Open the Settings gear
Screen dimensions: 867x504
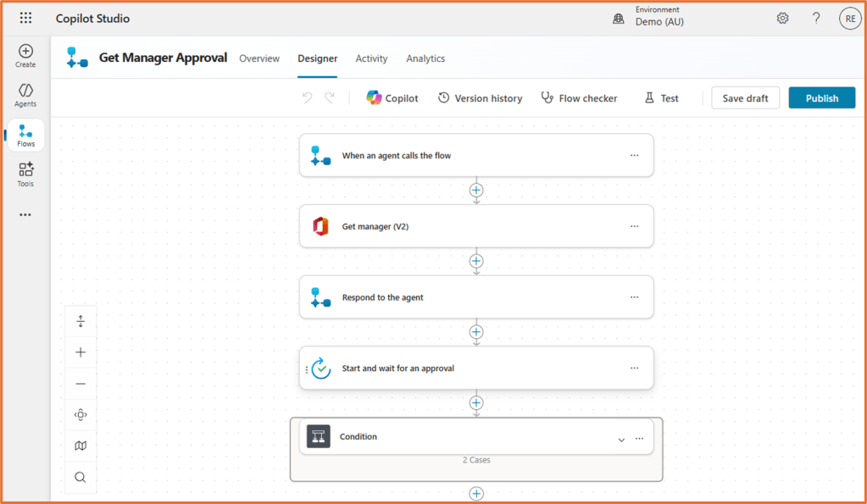(x=782, y=17)
